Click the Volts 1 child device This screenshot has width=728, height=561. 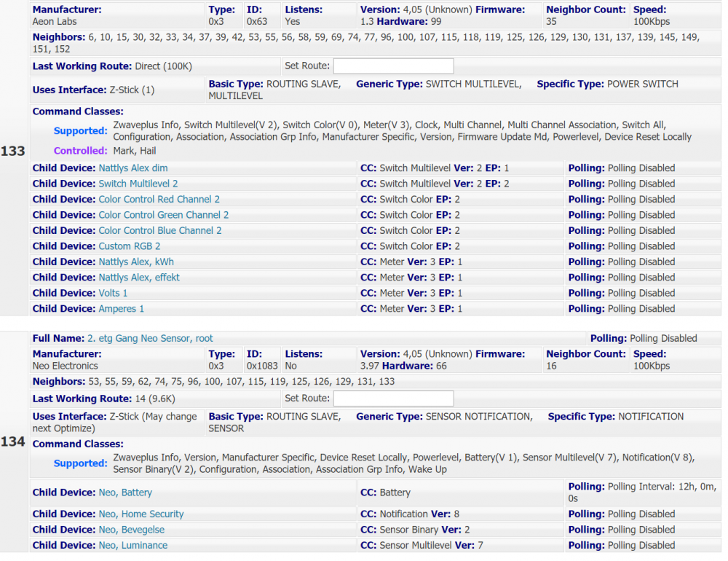click(113, 294)
